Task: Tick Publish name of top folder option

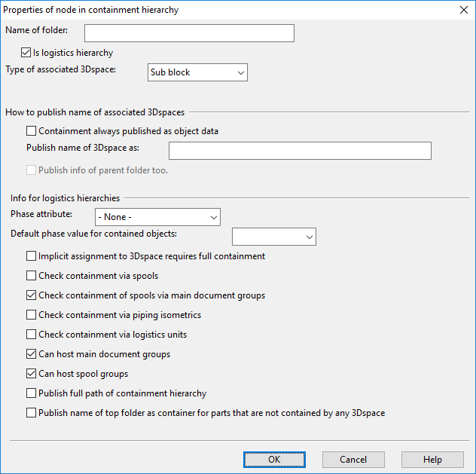Action: 32,413
